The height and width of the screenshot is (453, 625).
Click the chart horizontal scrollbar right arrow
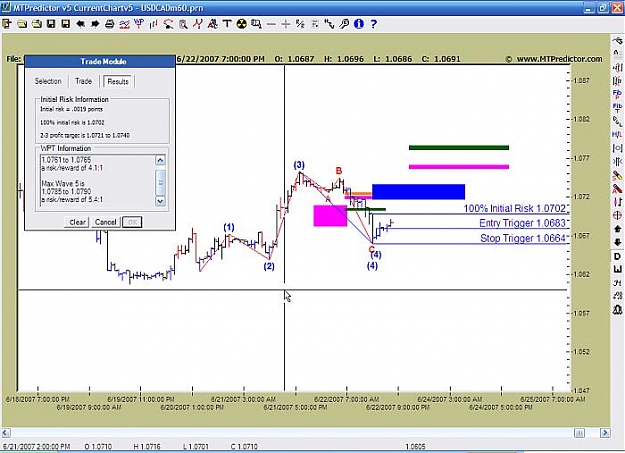click(605, 433)
